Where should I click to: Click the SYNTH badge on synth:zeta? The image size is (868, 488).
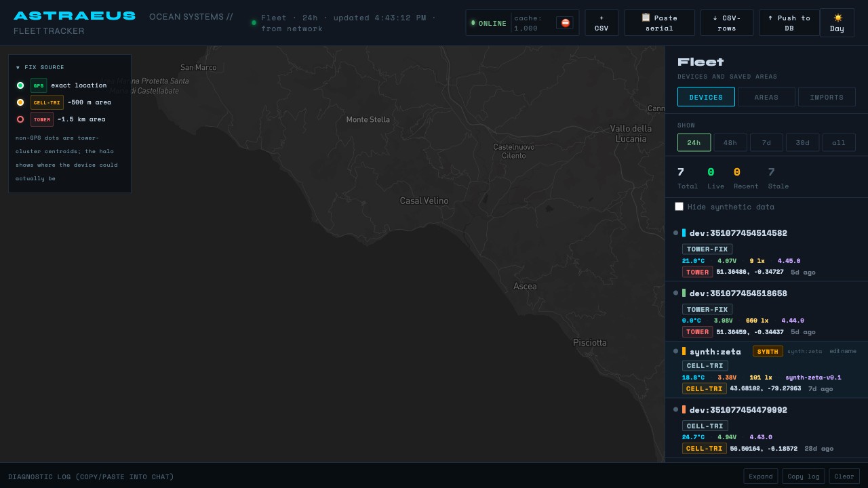(x=768, y=351)
